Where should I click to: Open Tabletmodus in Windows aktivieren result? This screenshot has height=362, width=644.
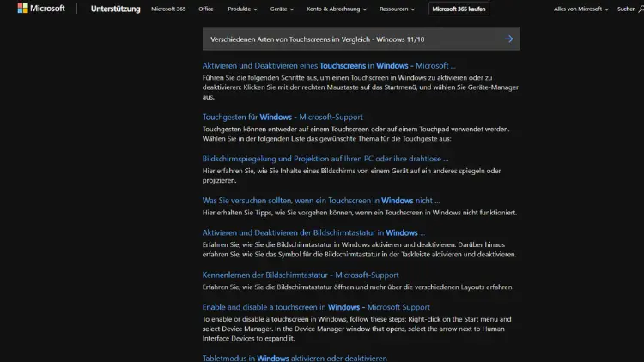coord(295,358)
